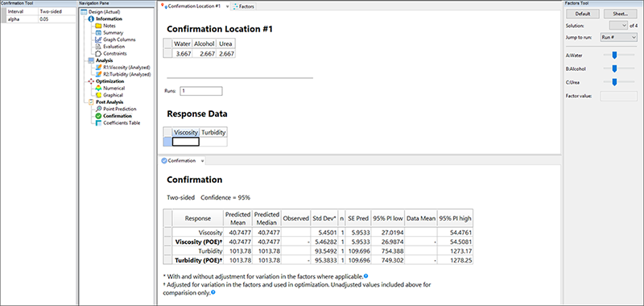
Task: Open the Jump to run dropdown
Action: 618,37
